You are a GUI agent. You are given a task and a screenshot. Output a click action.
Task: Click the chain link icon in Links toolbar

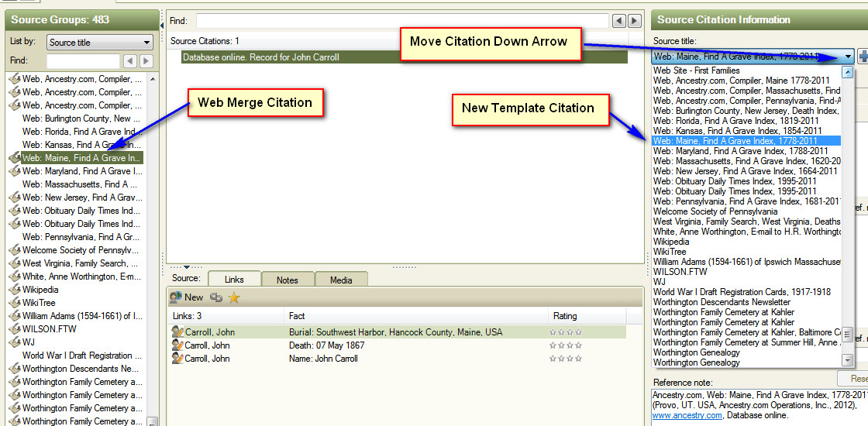(216, 297)
